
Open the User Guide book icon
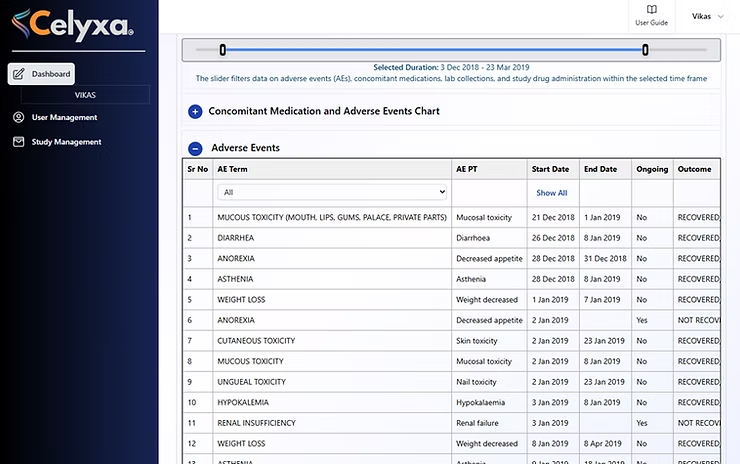(x=652, y=10)
